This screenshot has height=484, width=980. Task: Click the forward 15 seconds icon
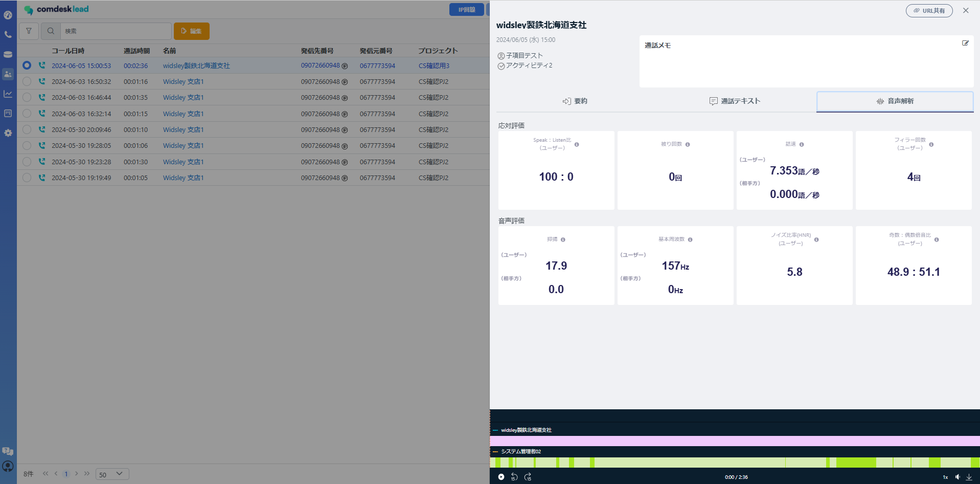528,477
